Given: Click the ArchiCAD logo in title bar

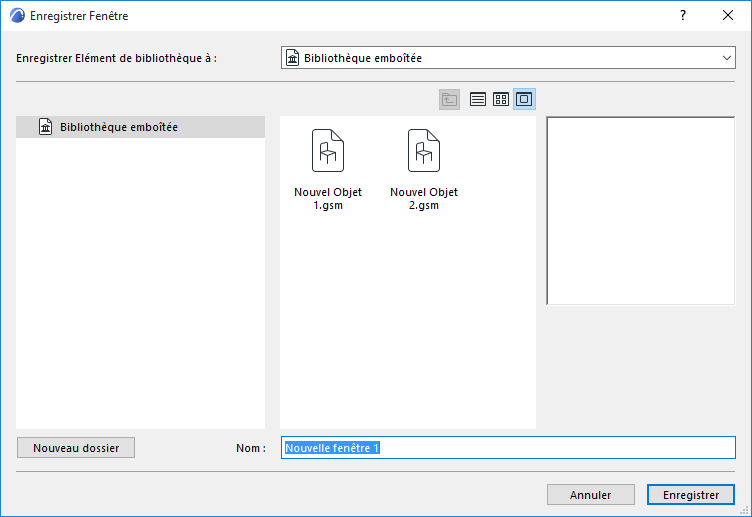Looking at the screenshot, I should (17, 15).
